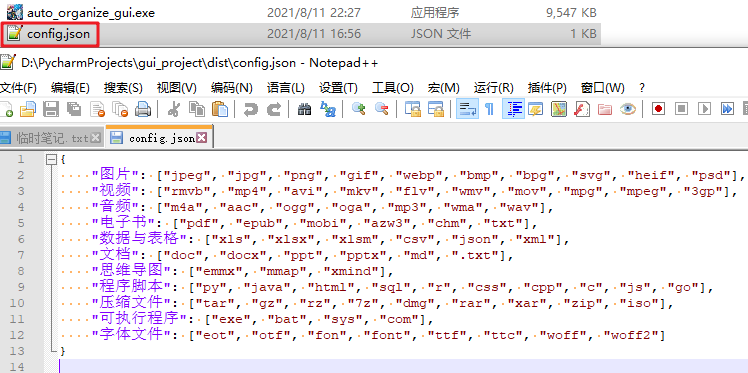The image size is (748, 373).
Task: Save the current file via toolbar Save icon
Action: [51, 109]
